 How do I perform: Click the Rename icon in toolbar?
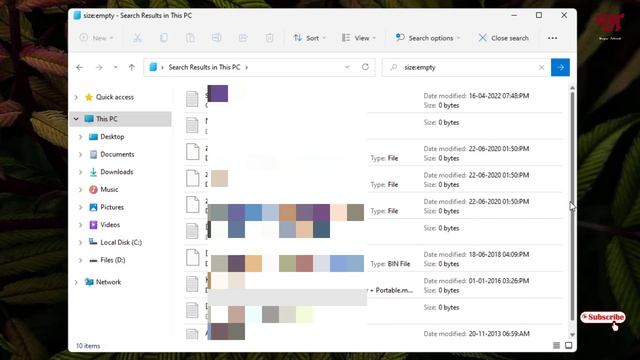coord(217,38)
